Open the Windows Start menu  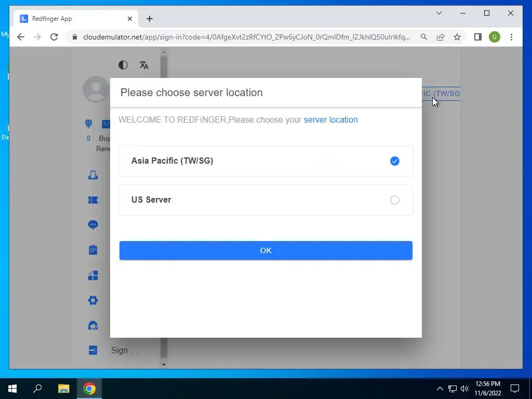tap(12, 389)
